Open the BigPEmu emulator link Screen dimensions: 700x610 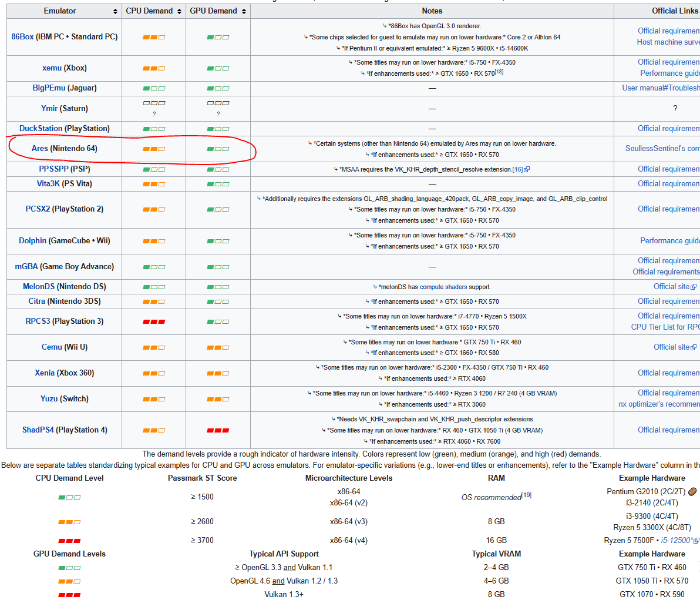pyautogui.click(x=49, y=88)
